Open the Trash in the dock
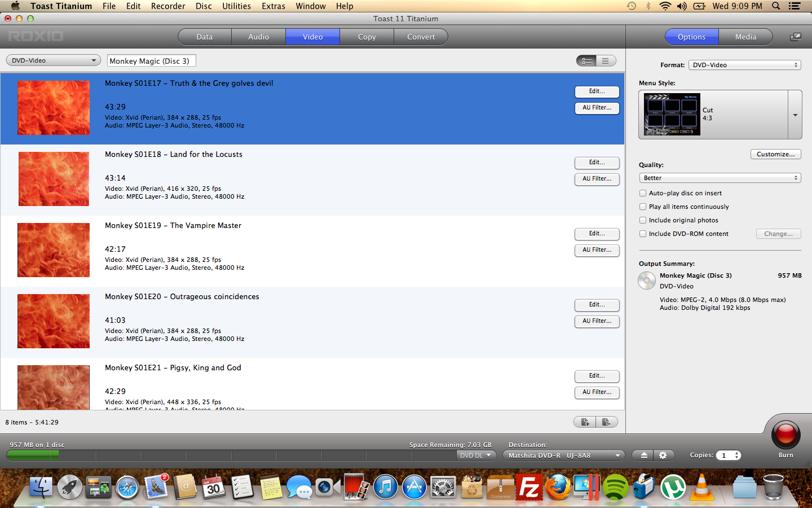 pos(773,487)
